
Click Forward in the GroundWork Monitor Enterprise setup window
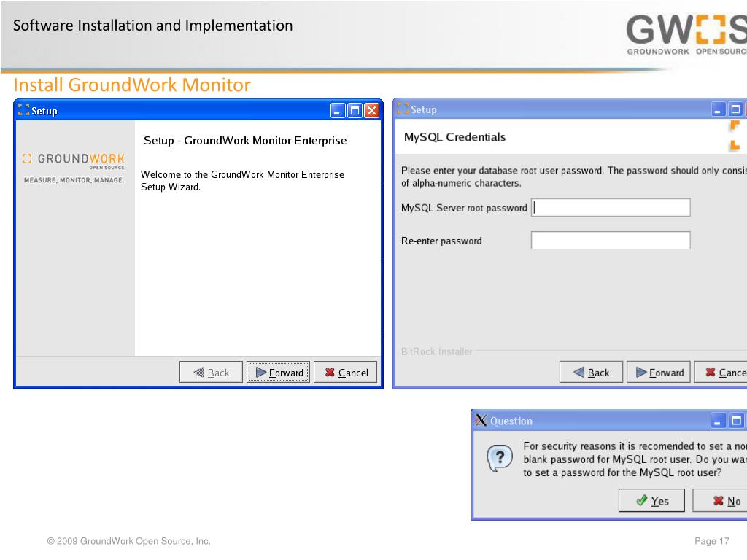click(x=278, y=372)
